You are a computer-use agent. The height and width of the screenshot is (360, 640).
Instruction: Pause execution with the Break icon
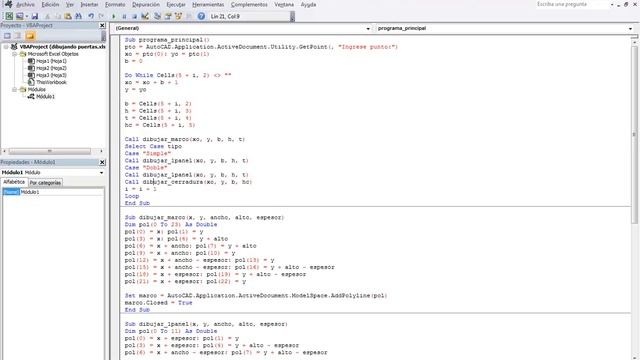(124, 16)
